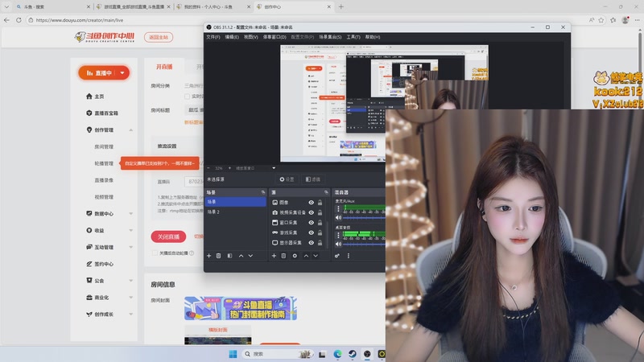Open Microsoft Edge from the taskbar

tap(337, 354)
